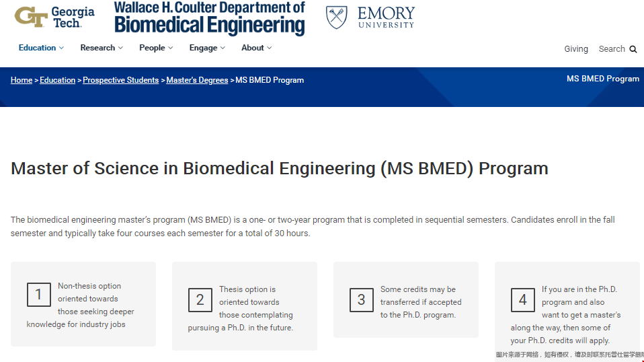This screenshot has width=644, height=362.
Task: Click the search magnifying glass icon
Action: pyautogui.click(x=633, y=49)
